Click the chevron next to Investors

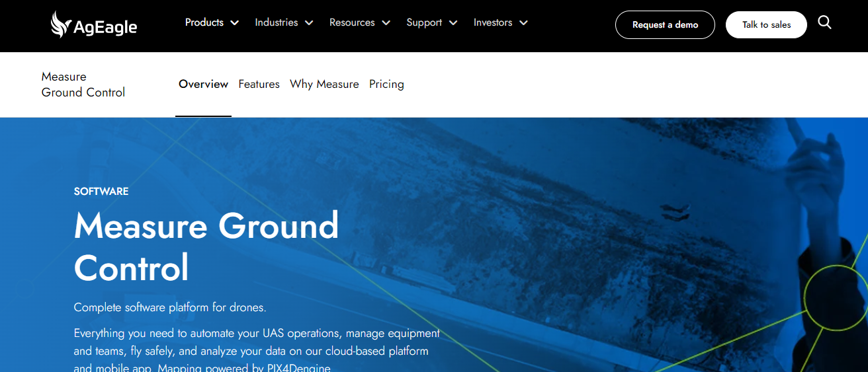coord(523,23)
